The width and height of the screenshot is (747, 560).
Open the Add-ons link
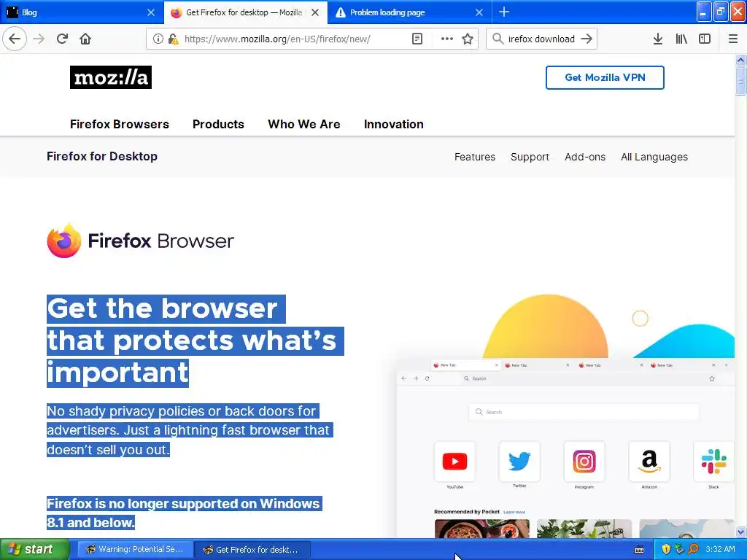pos(584,157)
